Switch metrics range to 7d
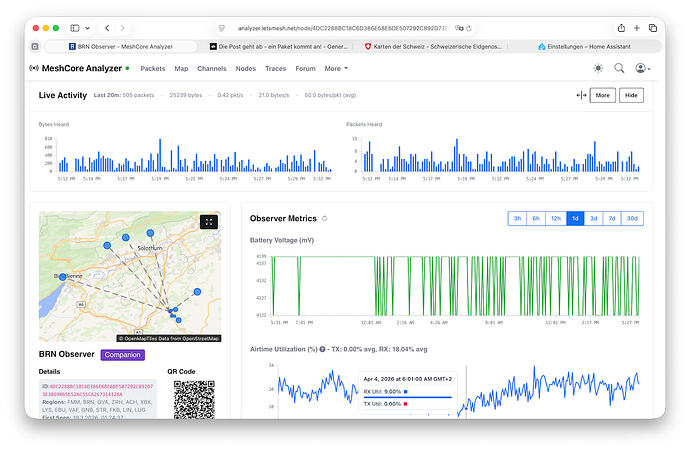This screenshot has width=690, height=451. (612, 218)
